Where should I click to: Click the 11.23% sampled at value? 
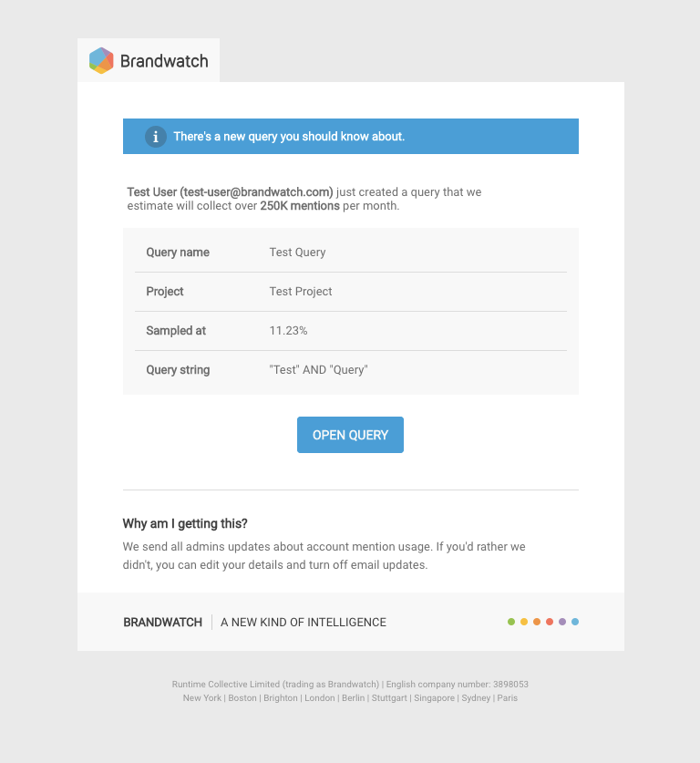288,331
